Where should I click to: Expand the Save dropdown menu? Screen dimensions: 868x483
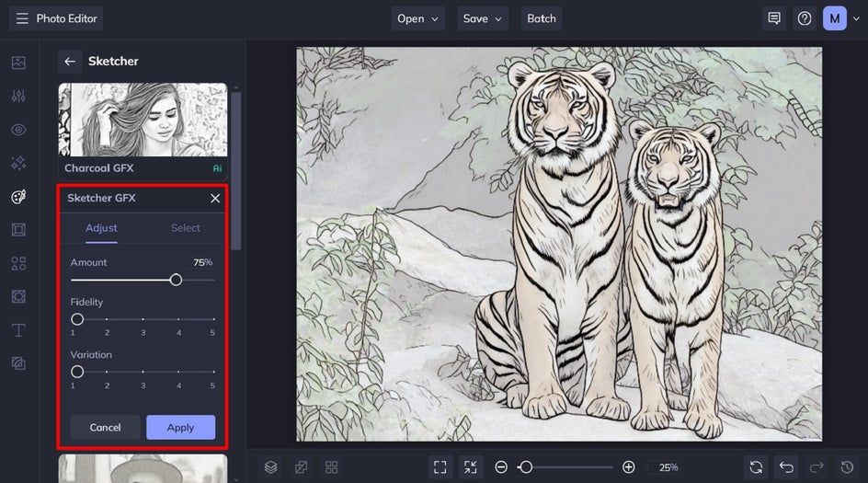pos(484,18)
